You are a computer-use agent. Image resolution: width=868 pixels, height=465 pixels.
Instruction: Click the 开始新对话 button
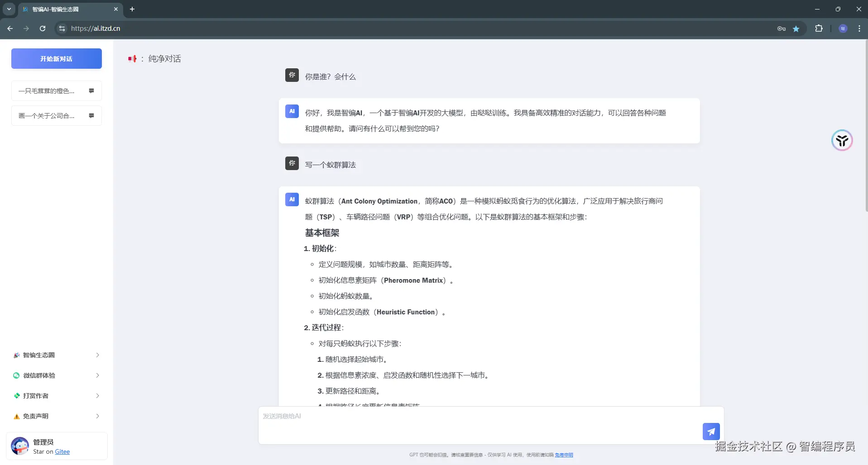coord(56,58)
